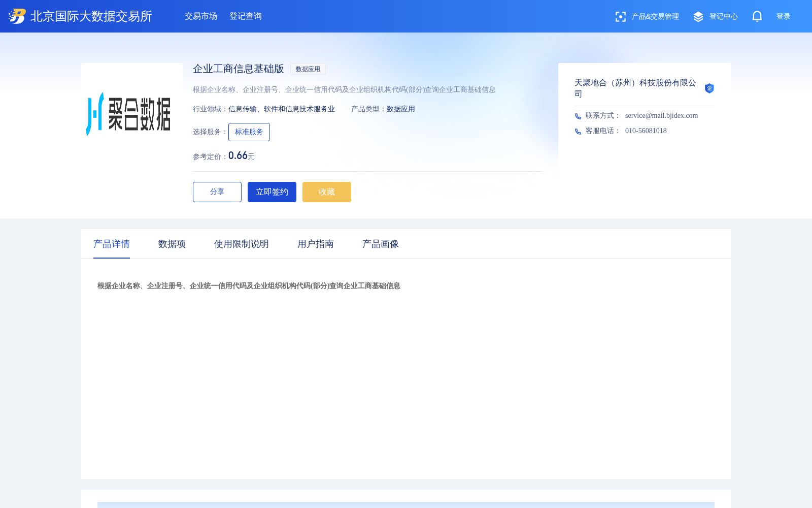Switch to the 产品画像 tab
The height and width of the screenshot is (508, 812).
click(x=381, y=244)
